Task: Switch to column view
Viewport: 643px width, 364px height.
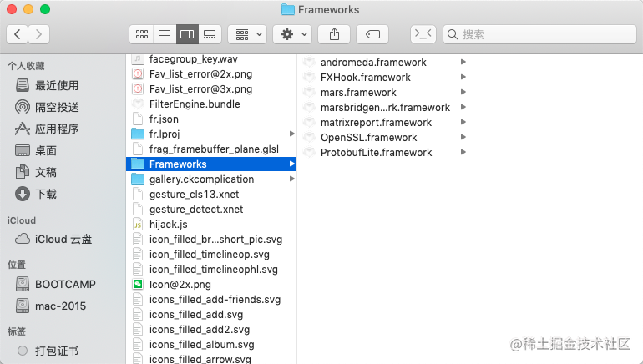Action: point(187,34)
